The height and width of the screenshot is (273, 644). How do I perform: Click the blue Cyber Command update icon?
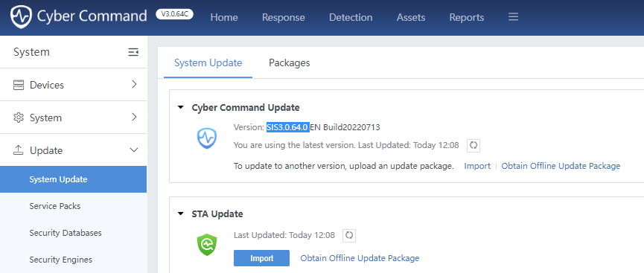[x=206, y=138]
